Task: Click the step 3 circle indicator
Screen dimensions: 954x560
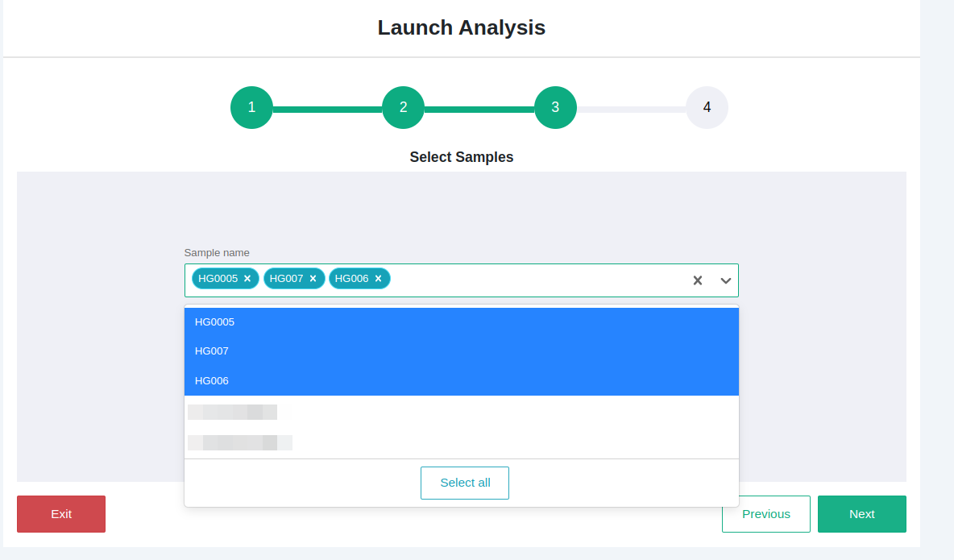Action: click(x=555, y=107)
